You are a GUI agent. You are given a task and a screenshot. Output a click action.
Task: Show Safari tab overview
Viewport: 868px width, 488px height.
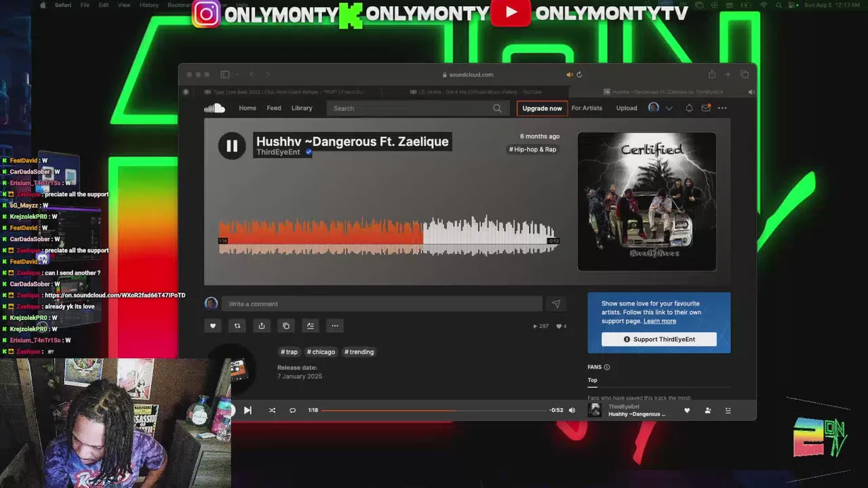745,75
